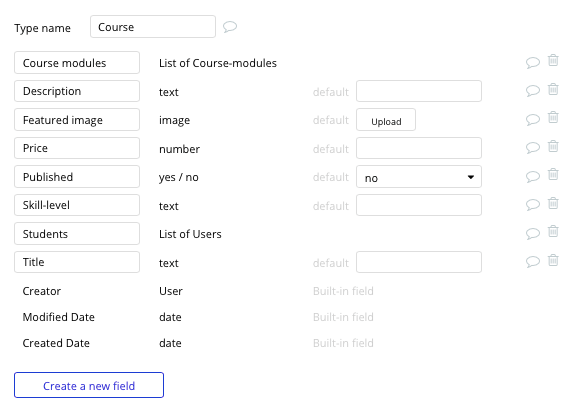This screenshot has width=574, height=416.
Task: Delete the Course modules field with trash icon
Action: 553,60
